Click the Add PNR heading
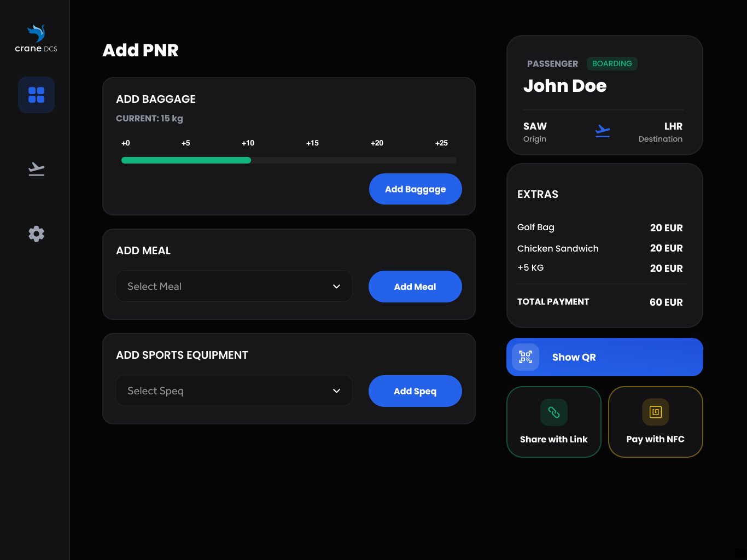 (141, 50)
